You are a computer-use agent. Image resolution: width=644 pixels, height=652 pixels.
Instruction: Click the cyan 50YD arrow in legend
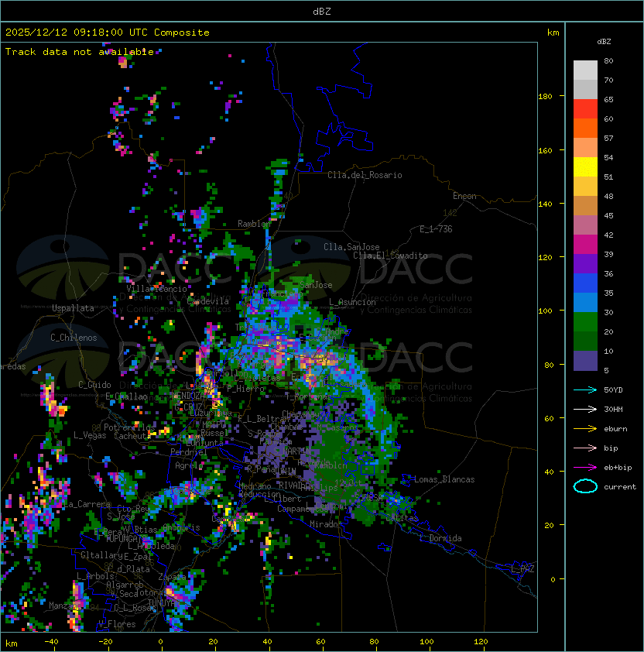click(585, 389)
